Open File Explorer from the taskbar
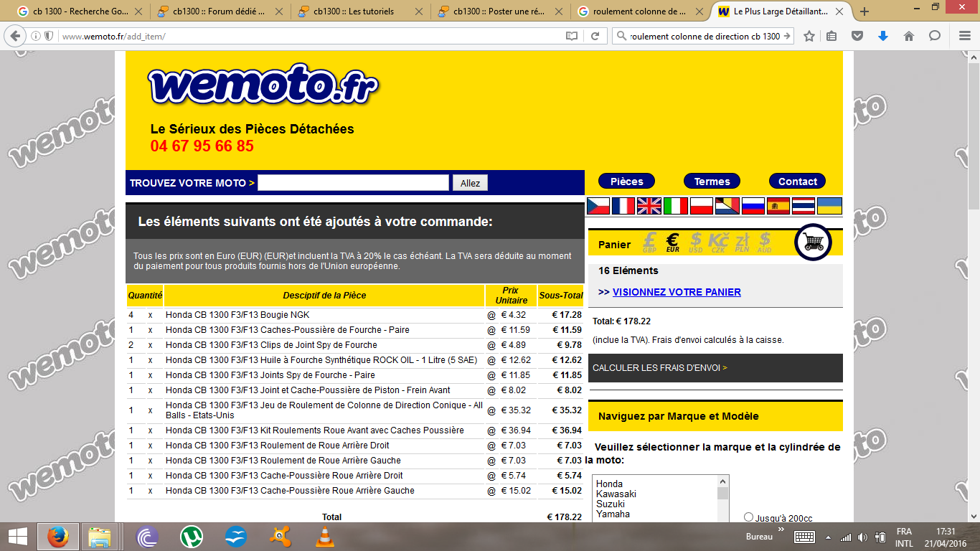 pos(100,537)
